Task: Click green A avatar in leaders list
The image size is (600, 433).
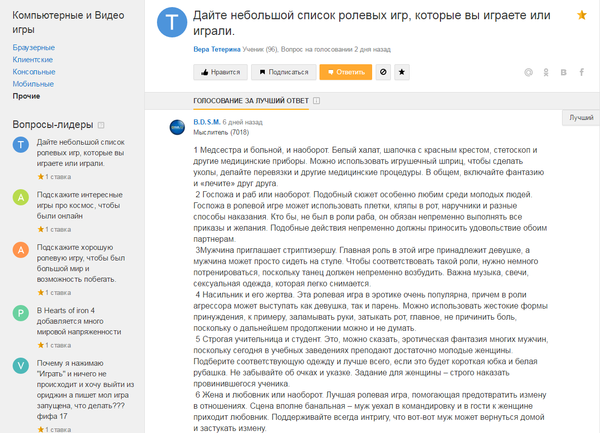Action: [x=21, y=197]
